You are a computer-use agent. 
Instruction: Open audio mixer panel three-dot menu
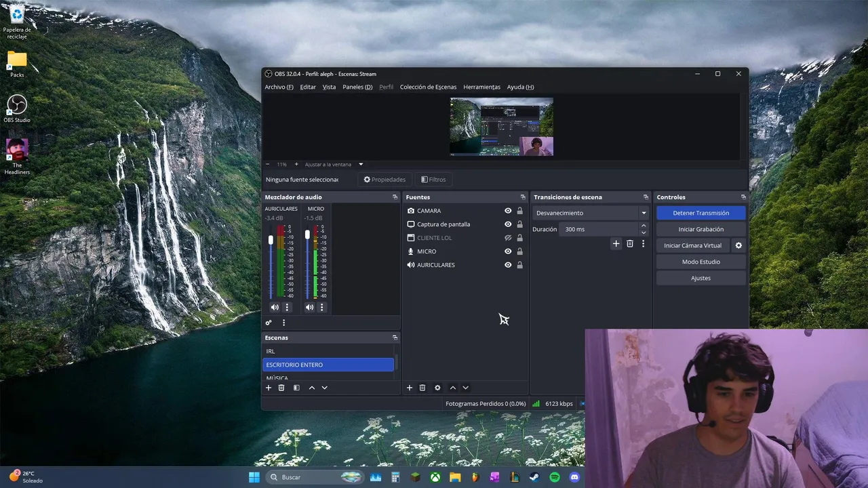[283, 323]
